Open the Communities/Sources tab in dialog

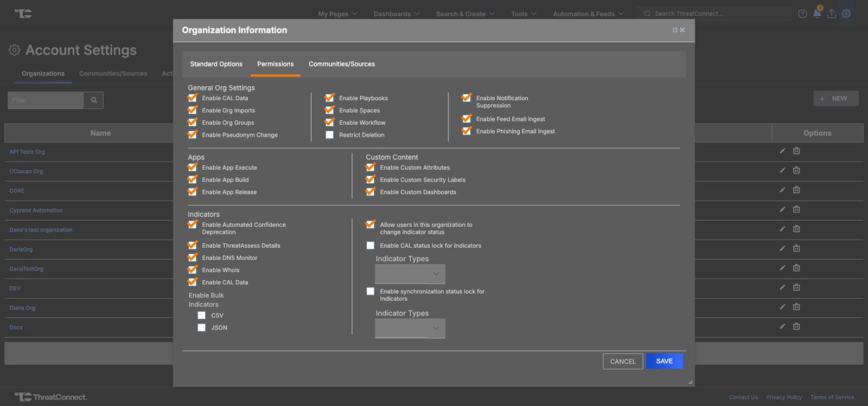coord(342,64)
